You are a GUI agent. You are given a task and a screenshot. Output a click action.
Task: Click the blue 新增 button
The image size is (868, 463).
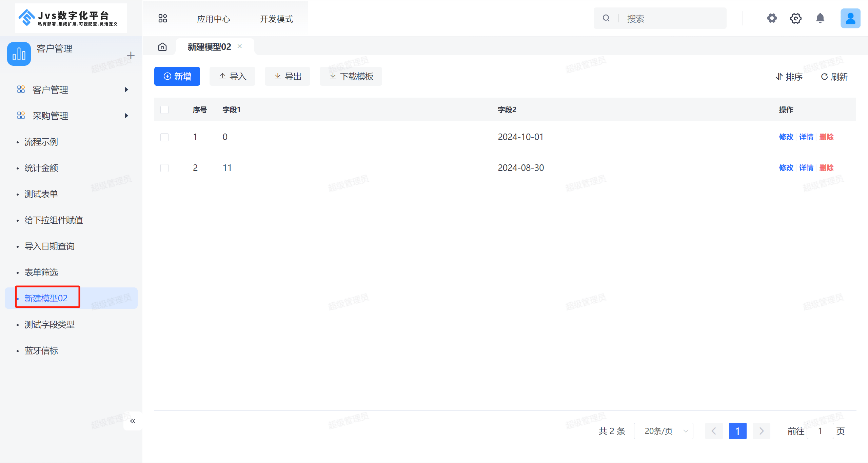point(177,76)
